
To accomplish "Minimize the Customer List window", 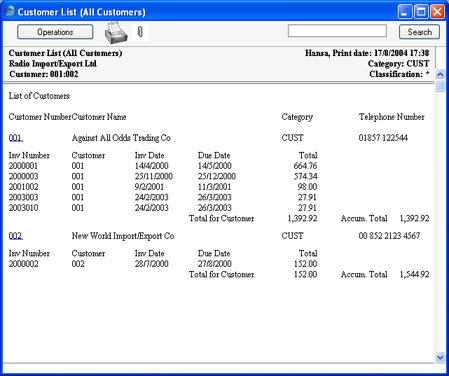I will click(405, 12).
